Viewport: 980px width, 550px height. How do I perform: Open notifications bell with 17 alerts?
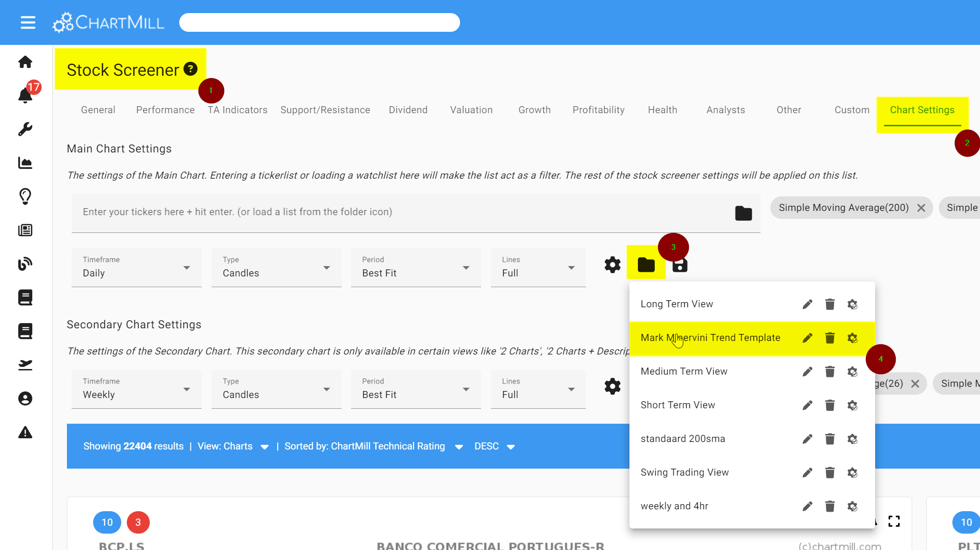(25, 95)
